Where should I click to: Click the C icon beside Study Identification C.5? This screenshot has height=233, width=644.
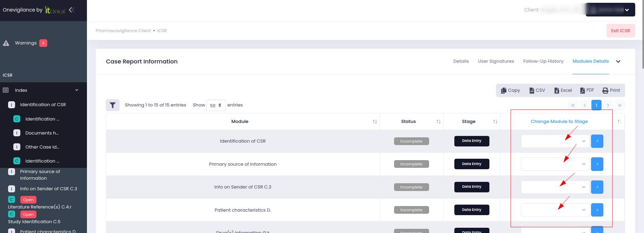[12, 214]
